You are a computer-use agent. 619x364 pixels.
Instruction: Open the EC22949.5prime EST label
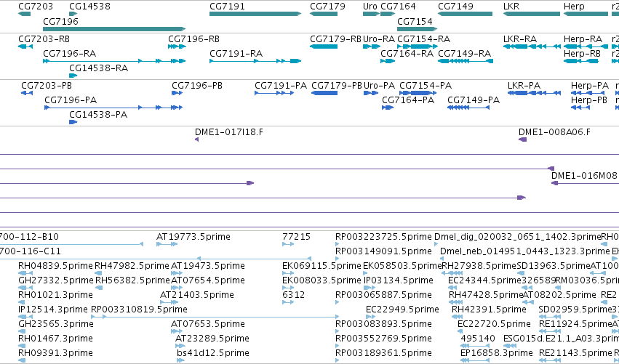tap(403, 310)
